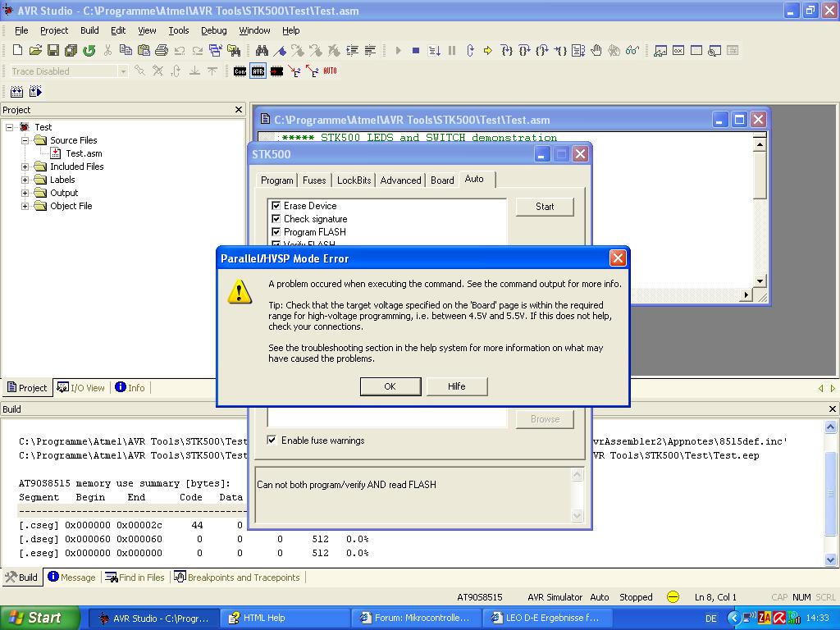Screen dimensions: 840x630
Task: Open Forum: Mikrocontroller taskbar item
Action: click(x=416, y=619)
